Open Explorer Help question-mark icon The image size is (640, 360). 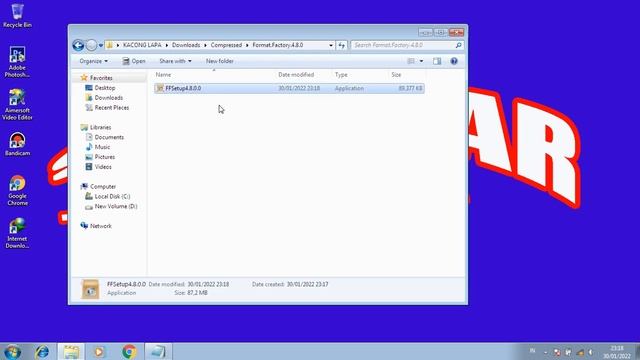coord(454,61)
